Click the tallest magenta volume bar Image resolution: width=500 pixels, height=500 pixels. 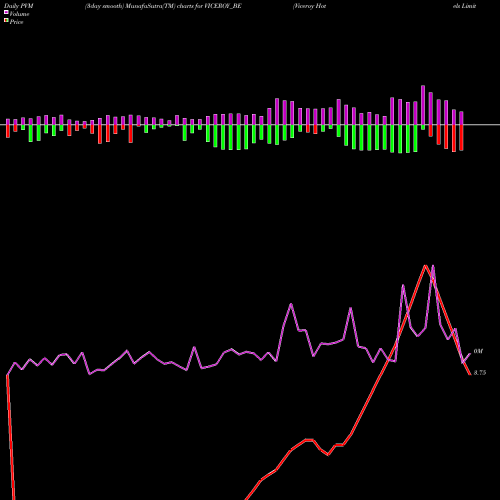423,105
